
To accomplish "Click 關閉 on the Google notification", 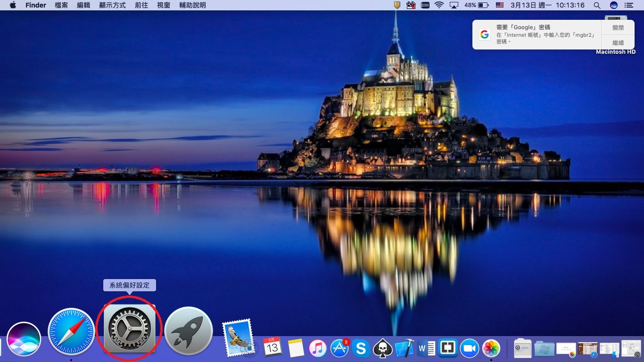I will coord(618,28).
